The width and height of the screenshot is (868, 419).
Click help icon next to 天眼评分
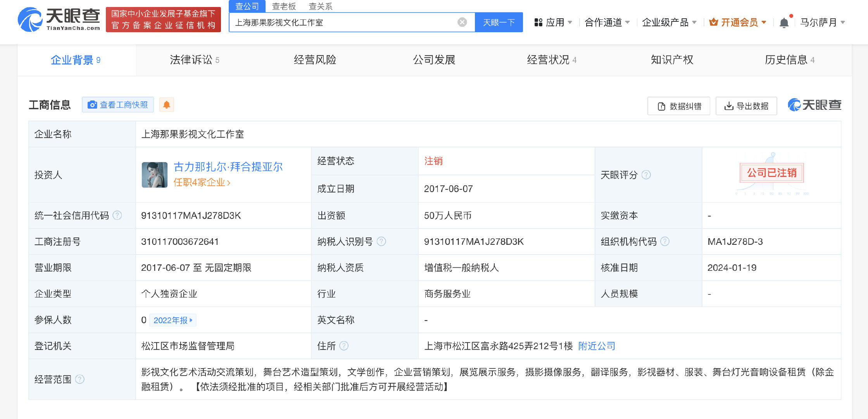click(x=646, y=175)
